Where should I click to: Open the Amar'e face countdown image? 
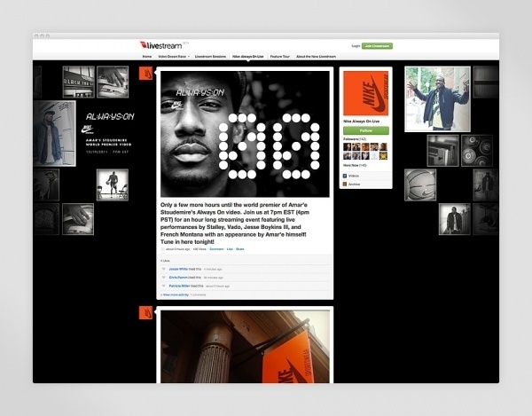tap(245, 134)
